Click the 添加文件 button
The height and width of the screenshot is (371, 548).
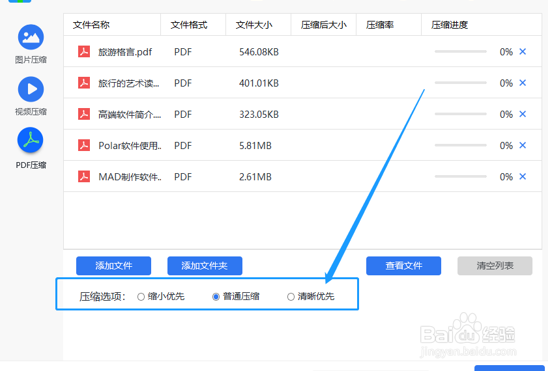114,266
